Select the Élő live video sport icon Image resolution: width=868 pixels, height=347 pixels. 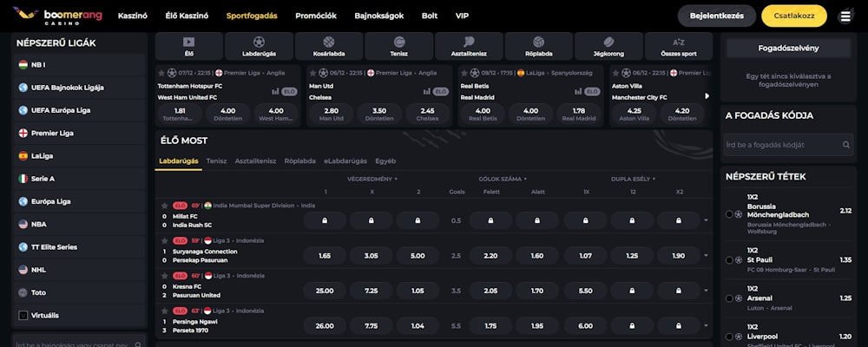point(188,46)
